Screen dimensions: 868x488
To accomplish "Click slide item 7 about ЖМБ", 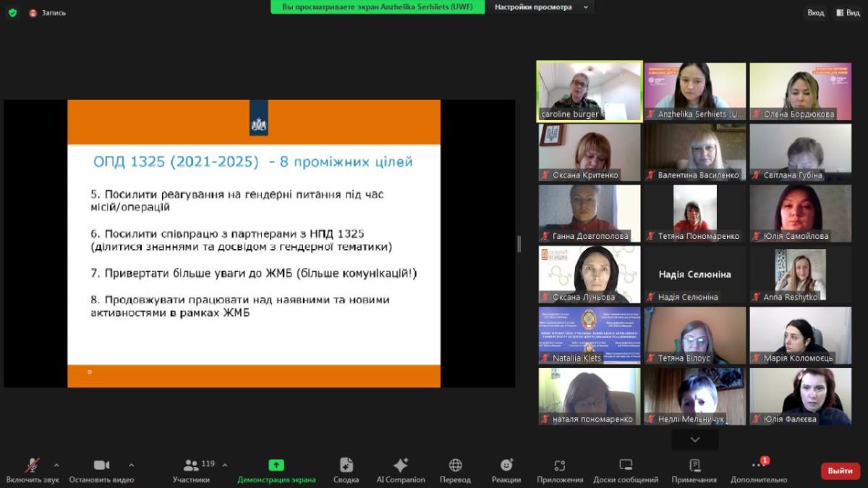I will click(x=254, y=273).
